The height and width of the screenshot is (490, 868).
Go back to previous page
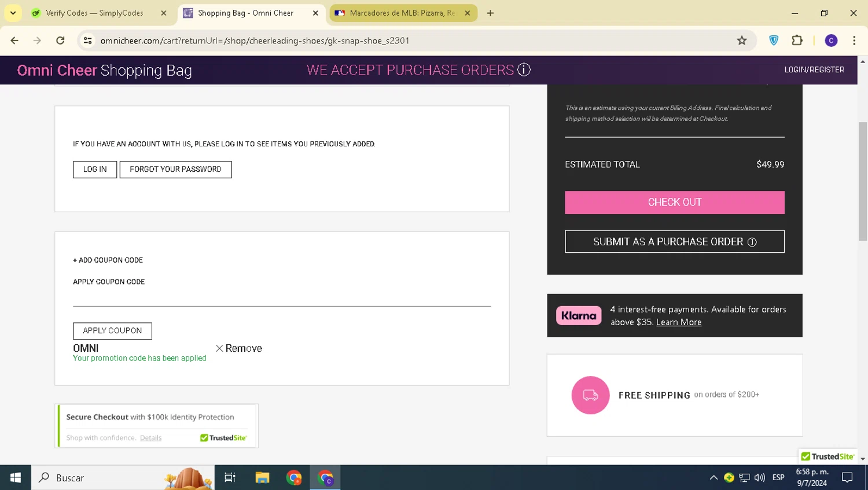[x=14, y=40]
